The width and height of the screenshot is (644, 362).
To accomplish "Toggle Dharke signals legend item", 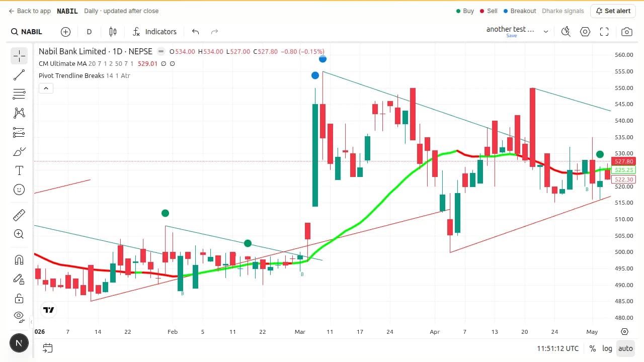I will 563,11.
